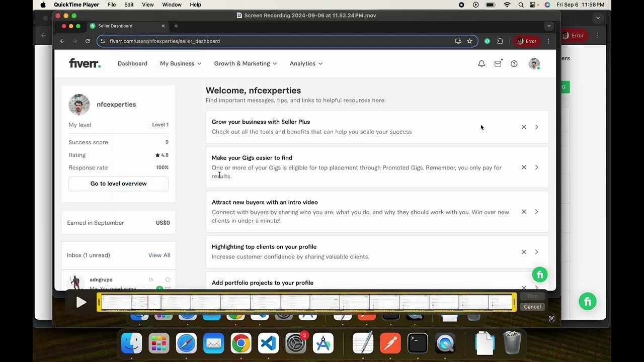Click the browser address bar URL
Viewport: 644px width, 362px height.
pyautogui.click(x=165, y=41)
